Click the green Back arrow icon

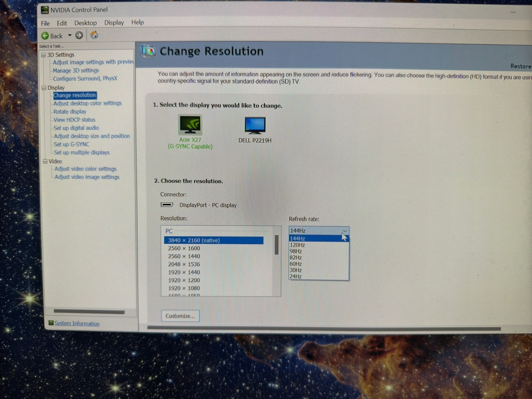(x=45, y=36)
